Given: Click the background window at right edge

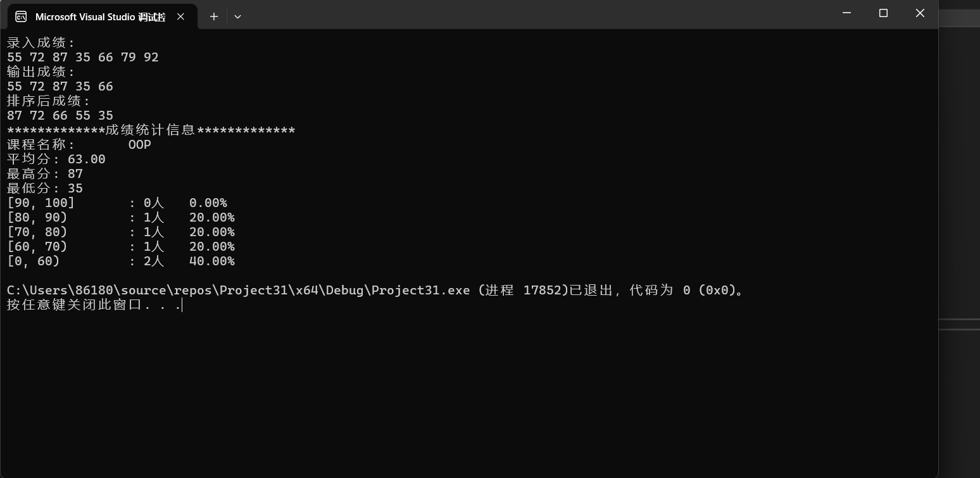Looking at the screenshot, I should coord(958,190).
